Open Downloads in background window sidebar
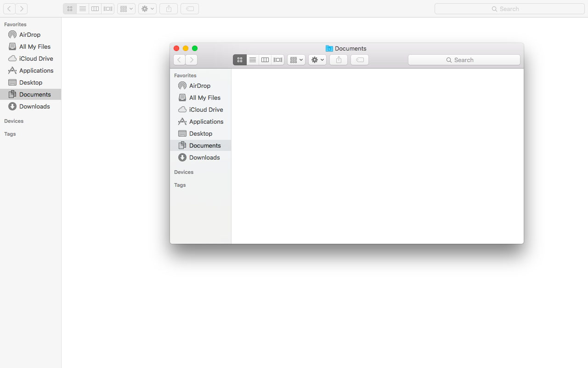Viewport: 588px width, 368px height. click(x=30, y=106)
